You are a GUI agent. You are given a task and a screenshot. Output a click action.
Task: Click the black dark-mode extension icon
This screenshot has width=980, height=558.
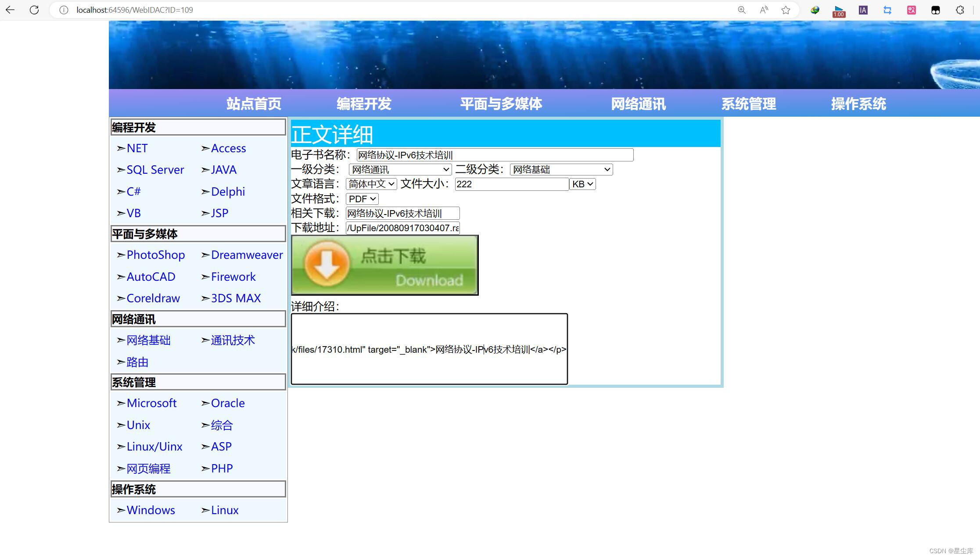pyautogui.click(x=935, y=10)
